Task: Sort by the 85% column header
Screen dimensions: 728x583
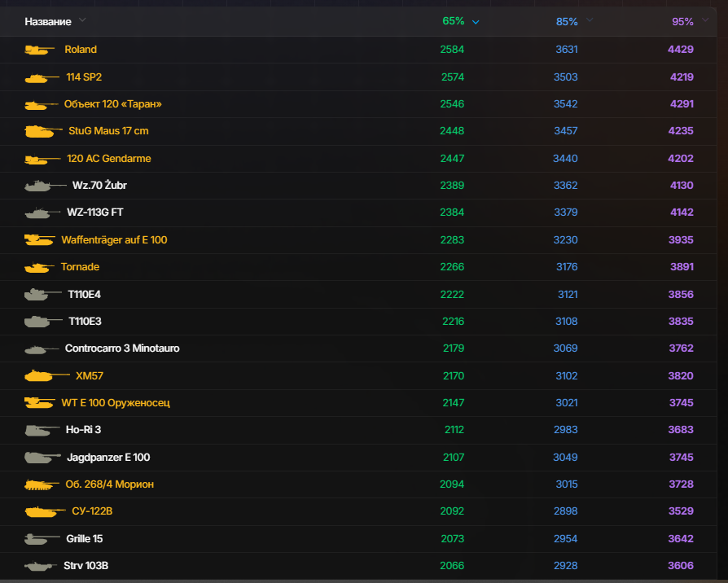Action: tap(567, 21)
